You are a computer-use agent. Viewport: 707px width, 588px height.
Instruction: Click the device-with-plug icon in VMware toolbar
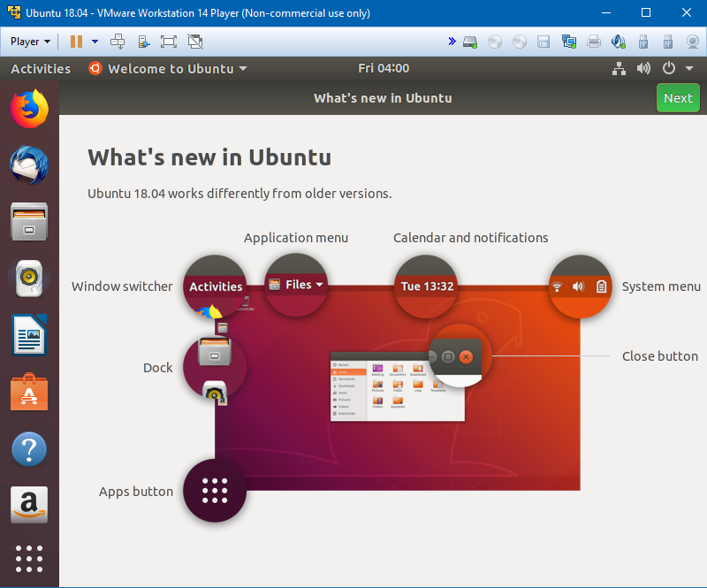[144, 42]
